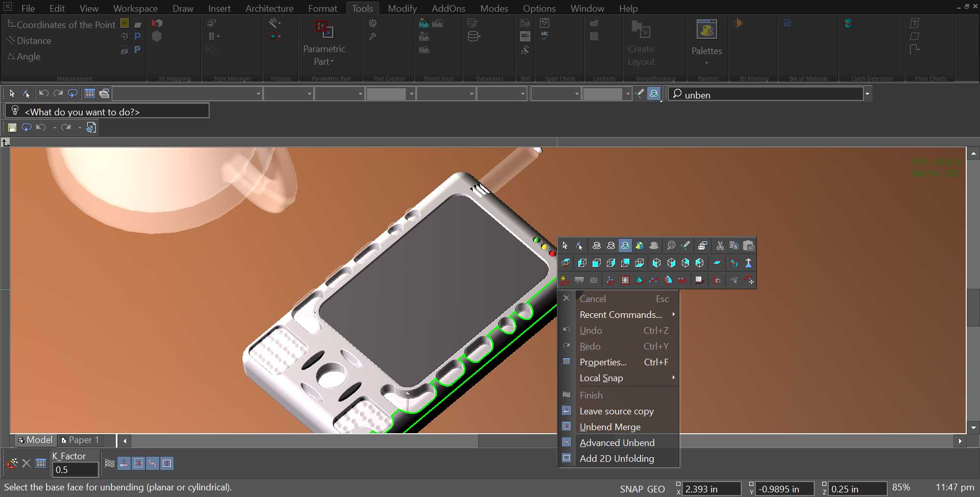Toggle the highlighted teacup render mode in floating toolbar
Screen dimensions: 980x497
pos(625,246)
